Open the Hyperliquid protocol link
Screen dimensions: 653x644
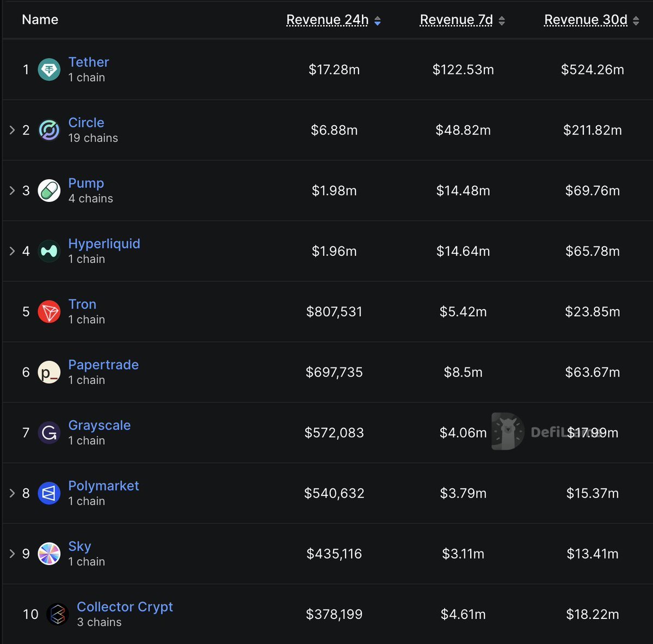click(104, 244)
